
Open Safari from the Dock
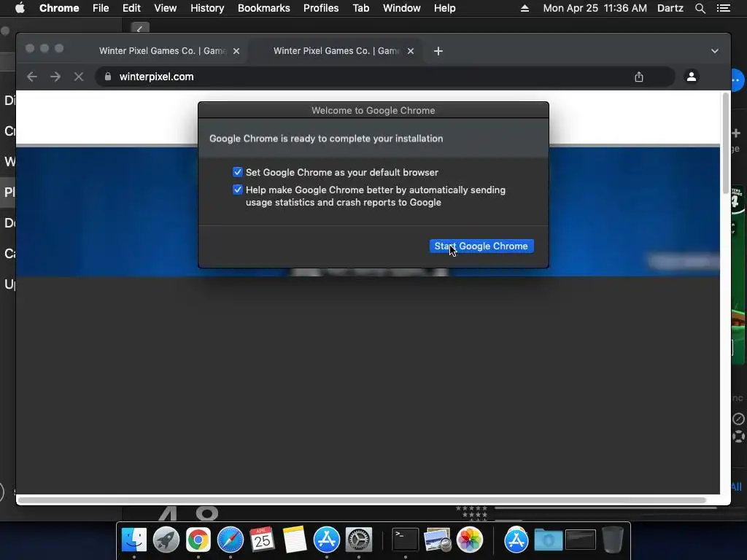(230, 540)
